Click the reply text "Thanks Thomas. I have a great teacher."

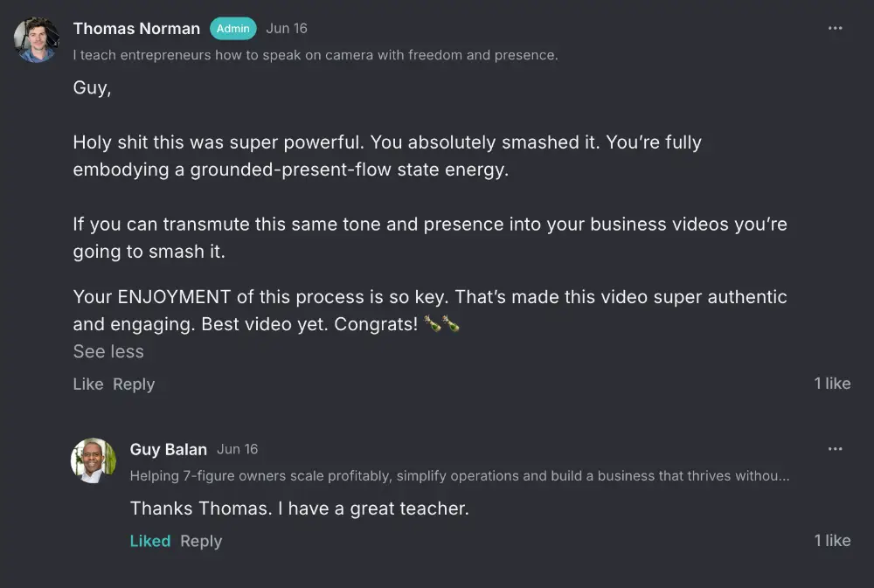[300, 508]
